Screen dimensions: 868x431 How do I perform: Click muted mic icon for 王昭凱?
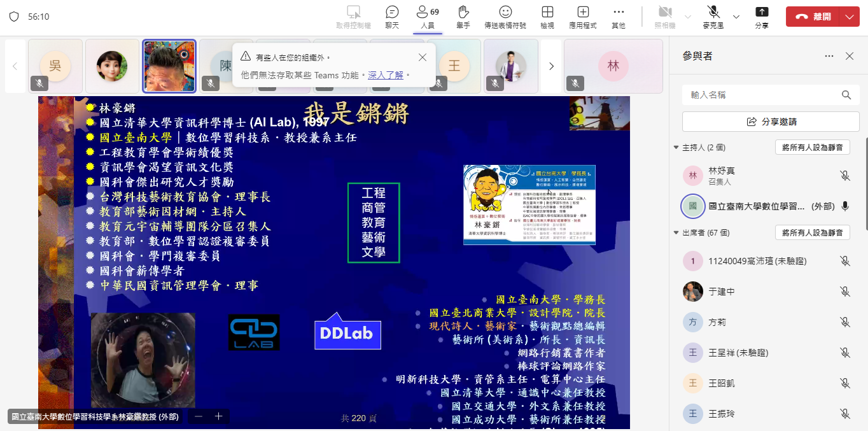[845, 383]
